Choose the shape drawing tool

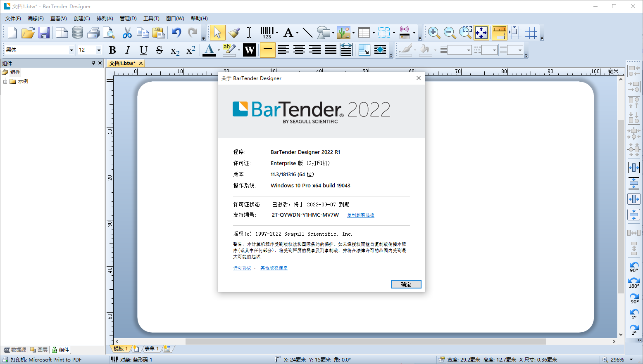point(324,33)
